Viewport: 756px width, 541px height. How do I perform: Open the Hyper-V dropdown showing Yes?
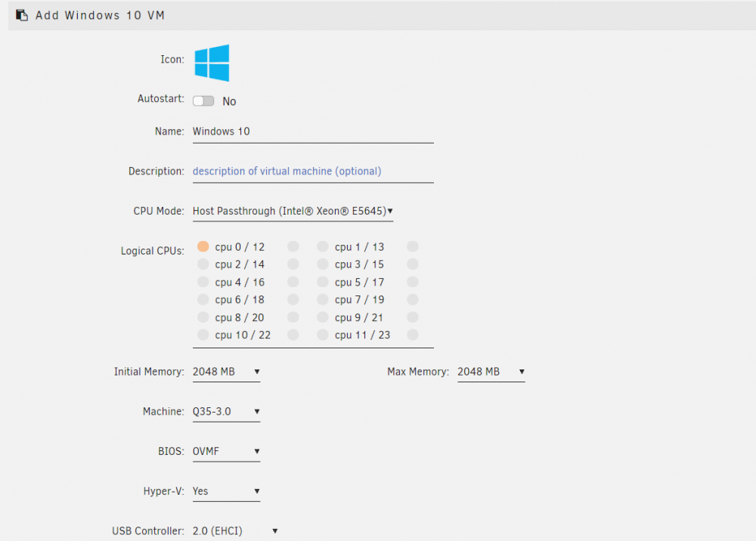click(x=226, y=491)
